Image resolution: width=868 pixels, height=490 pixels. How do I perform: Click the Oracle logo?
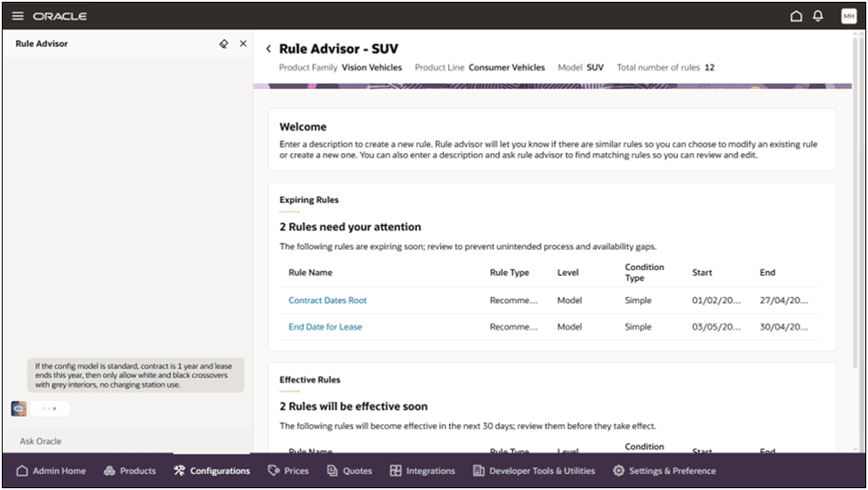[x=60, y=16]
